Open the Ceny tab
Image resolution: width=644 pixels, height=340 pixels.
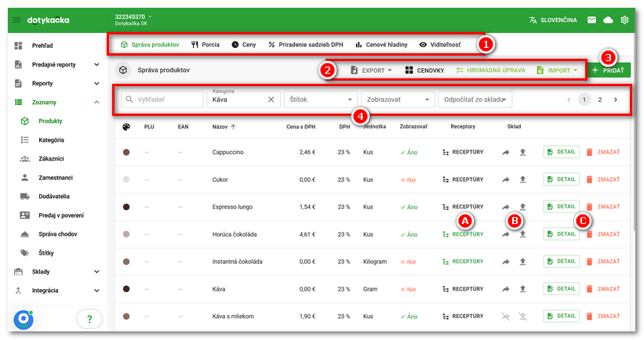click(243, 45)
